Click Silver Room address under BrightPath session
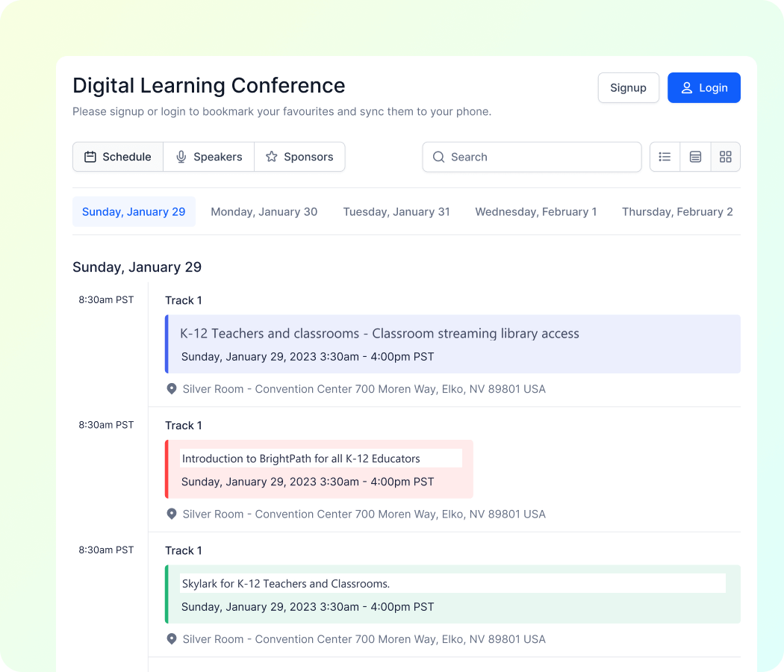Screen dimensions: 784x672 coord(364,514)
